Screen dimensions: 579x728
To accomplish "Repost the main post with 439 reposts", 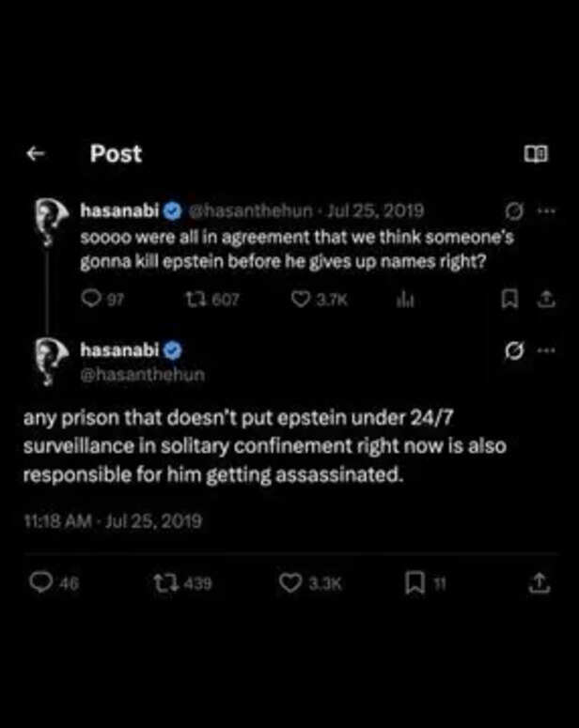I will 164,583.
